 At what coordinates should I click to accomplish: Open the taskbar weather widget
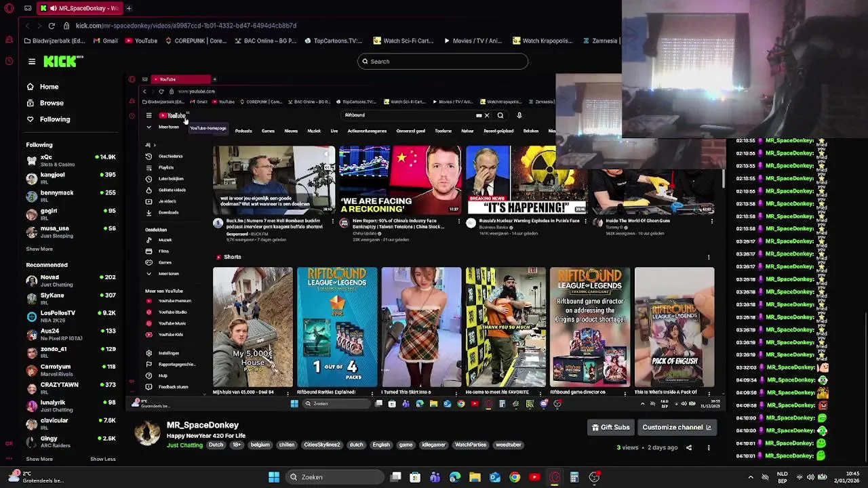[35, 477]
